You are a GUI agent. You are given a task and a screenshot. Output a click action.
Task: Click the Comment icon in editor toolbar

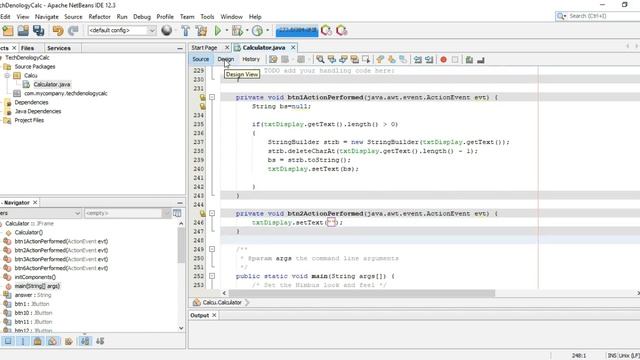pos(469,60)
